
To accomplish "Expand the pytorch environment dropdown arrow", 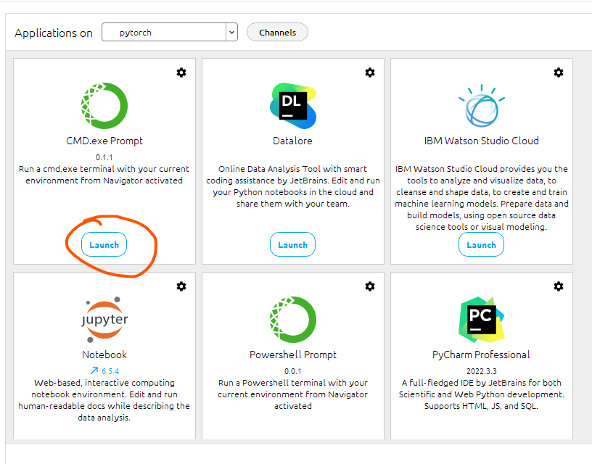I will pyautogui.click(x=231, y=32).
